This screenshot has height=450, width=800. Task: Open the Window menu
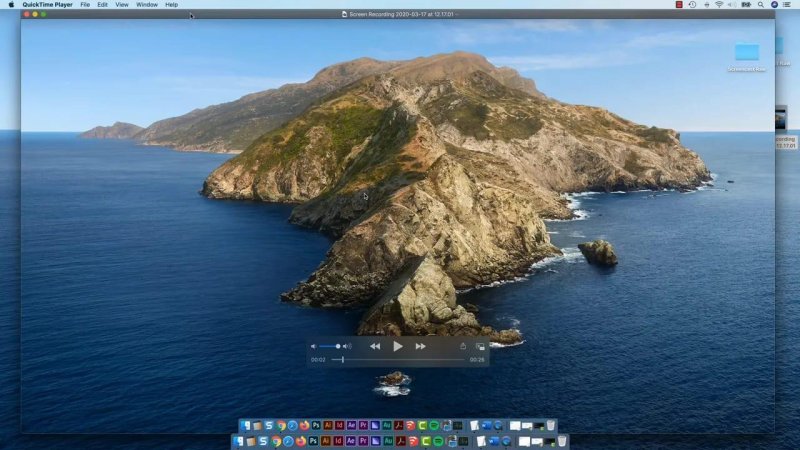(x=147, y=5)
